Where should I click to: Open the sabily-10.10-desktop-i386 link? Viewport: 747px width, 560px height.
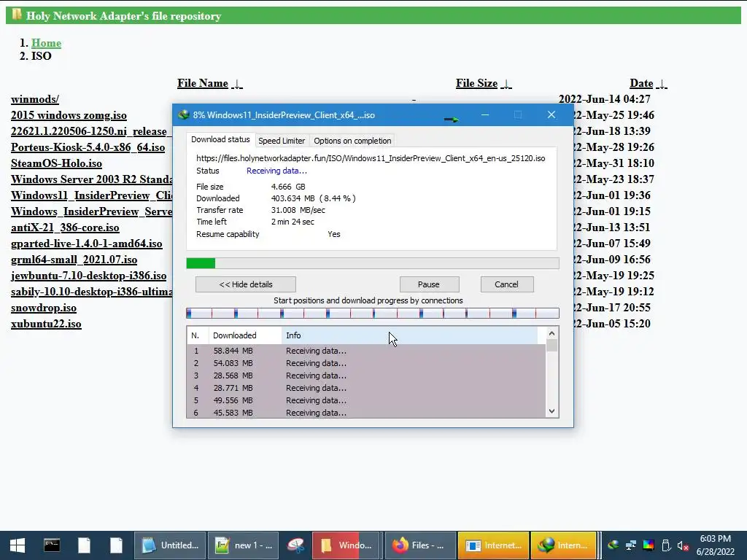point(91,292)
